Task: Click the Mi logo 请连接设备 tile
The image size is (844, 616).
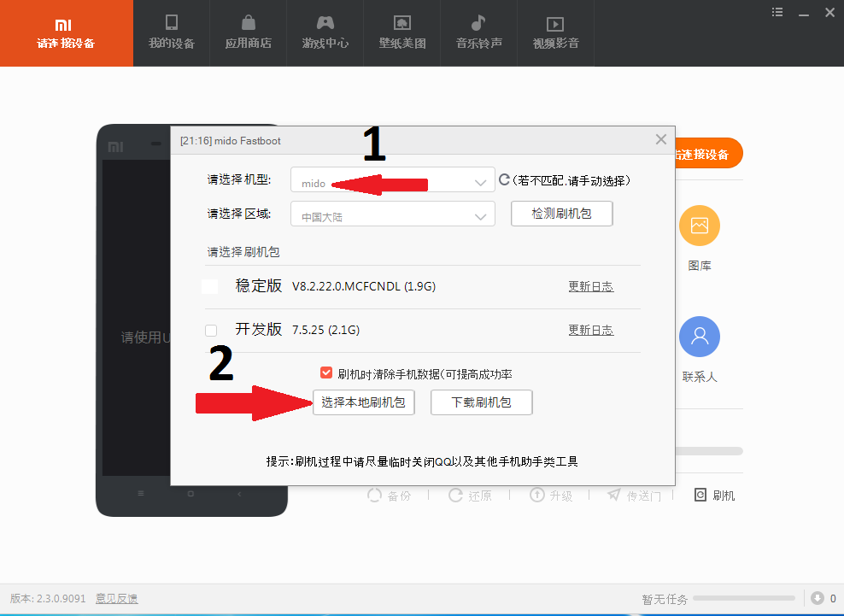Action: coord(67,33)
